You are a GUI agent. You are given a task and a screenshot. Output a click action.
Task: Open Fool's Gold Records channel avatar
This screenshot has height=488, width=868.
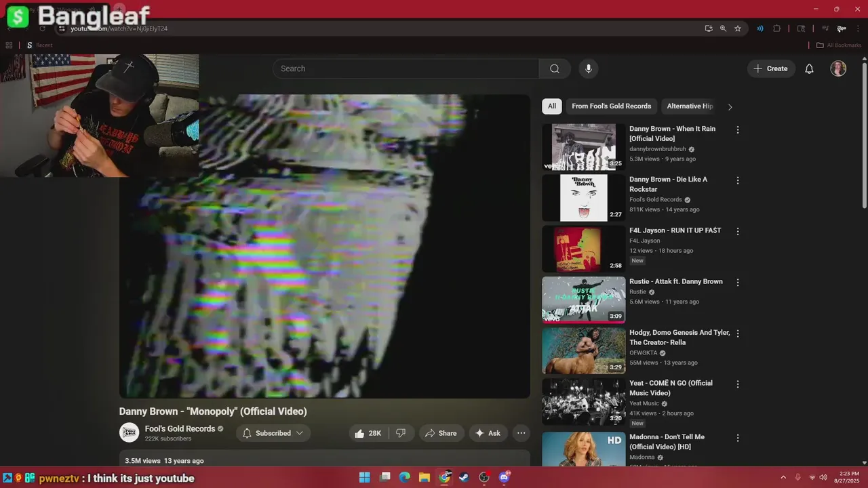(x=129, y=432)
